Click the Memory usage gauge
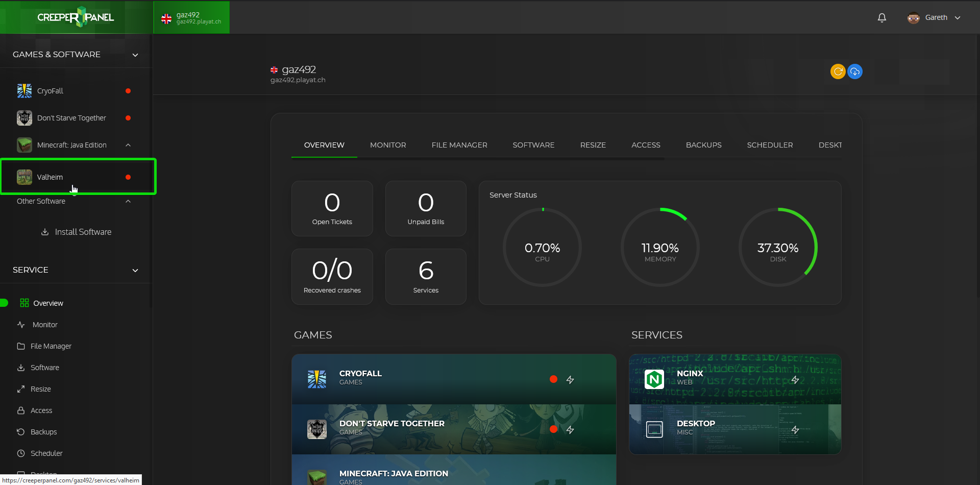 click(660, 247)
